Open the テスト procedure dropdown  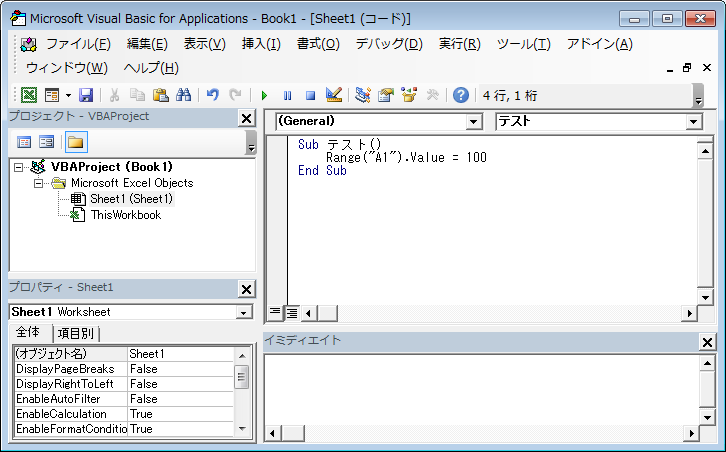pyautogui.click(x=693, y=122)
